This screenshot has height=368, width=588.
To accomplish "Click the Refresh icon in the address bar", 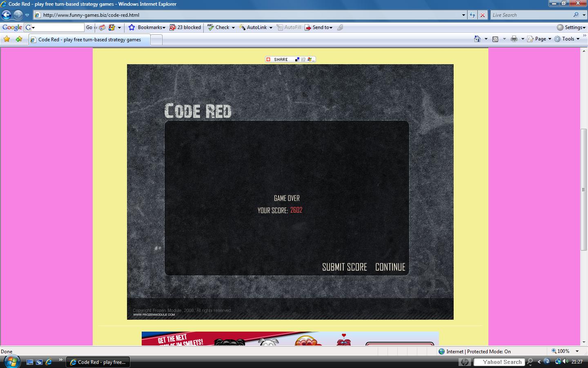I will pyautogui.click(x=472, y=15).
